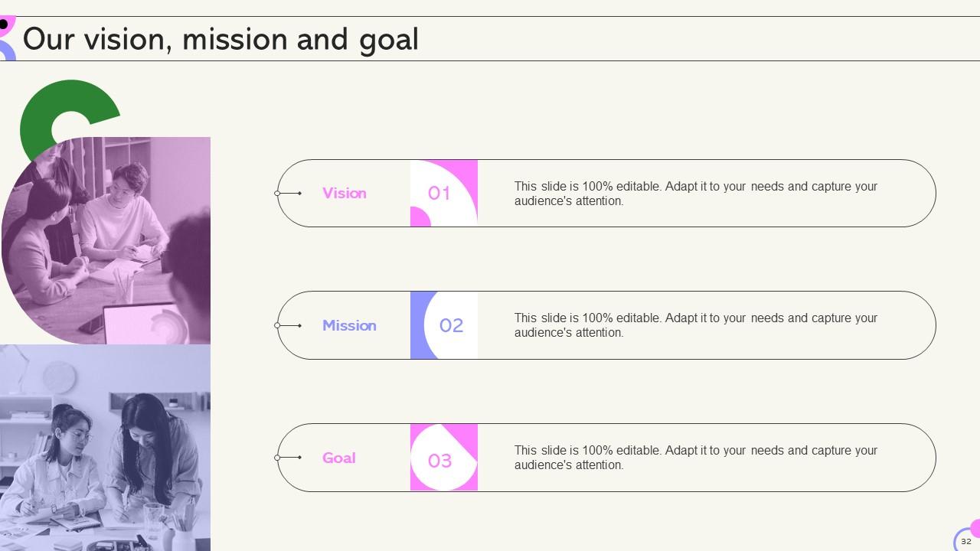Click the arrow connector beside Goal
Image resolution: width=980 pixels, height=551 pixels.
[288, 458]
